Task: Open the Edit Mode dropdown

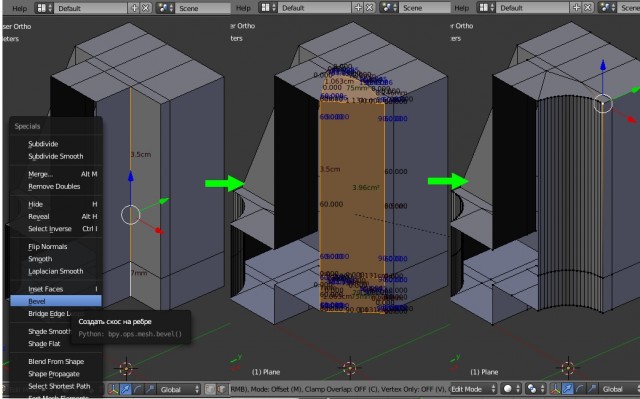Action: point(473,389)
